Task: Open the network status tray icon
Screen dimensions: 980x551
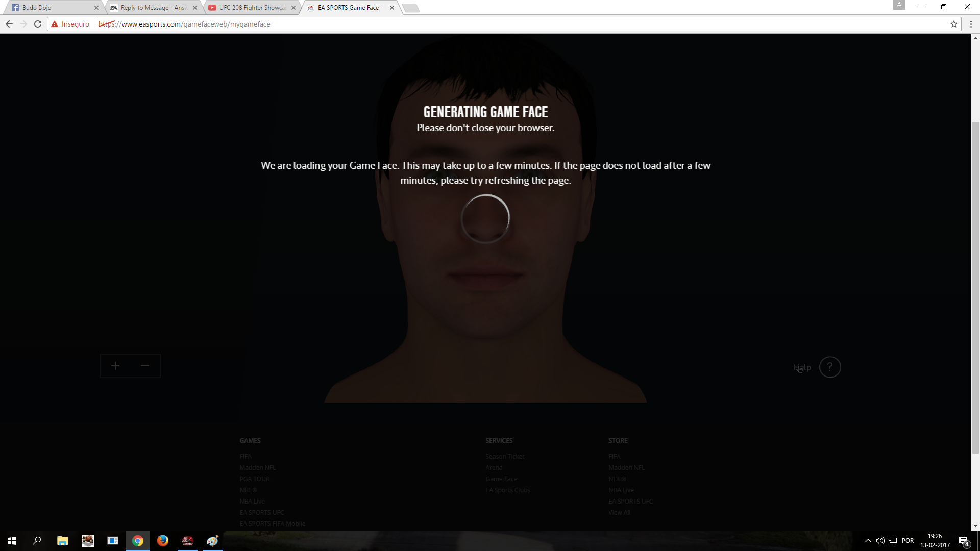Action: (x=893, y=541)
